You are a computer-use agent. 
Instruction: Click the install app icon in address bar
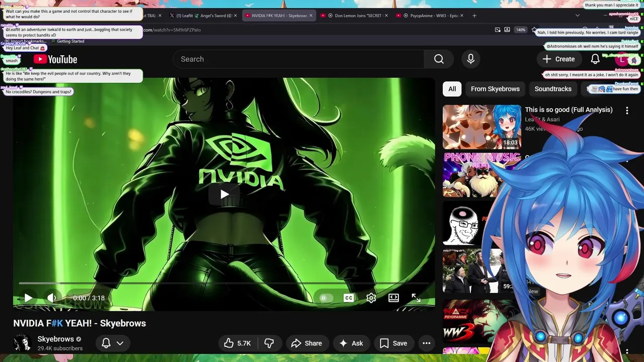pos(507,30)
